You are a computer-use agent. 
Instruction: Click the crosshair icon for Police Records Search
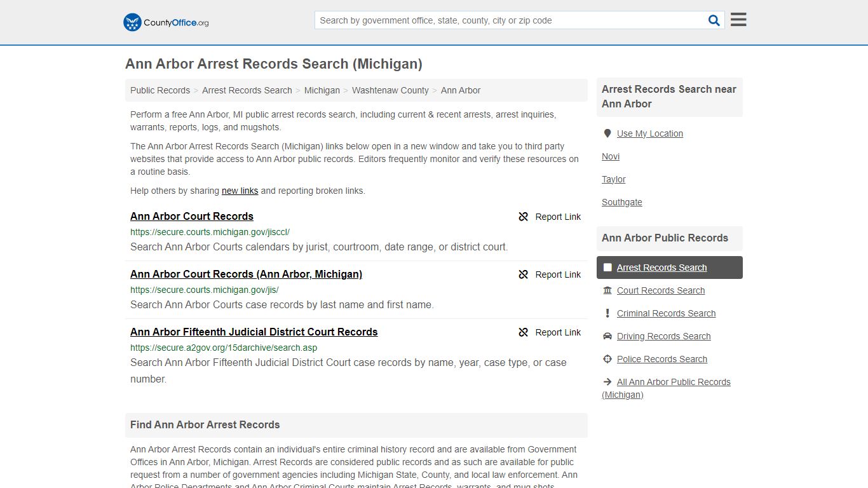tap(607, 359)
